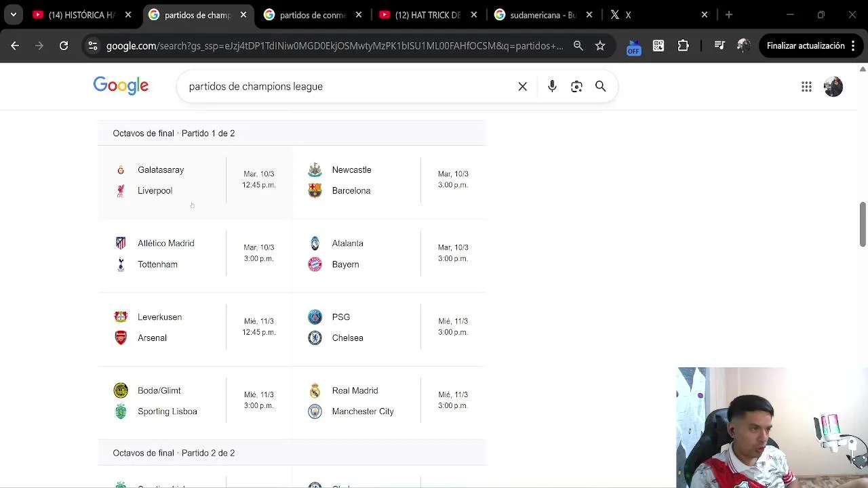The height and width of the screenshot is (488, 868).
Task: Open the media controls icon
Action: click(x=719, y=46)
